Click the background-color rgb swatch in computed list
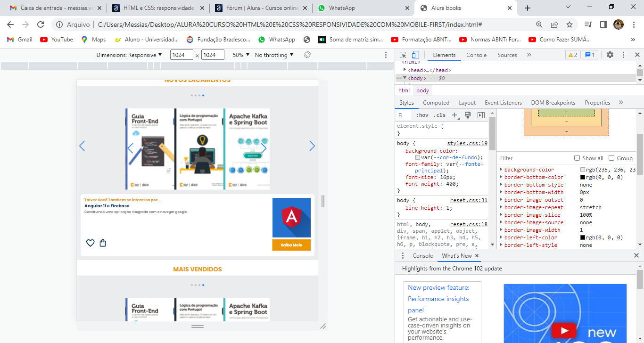 coord(583,170)
